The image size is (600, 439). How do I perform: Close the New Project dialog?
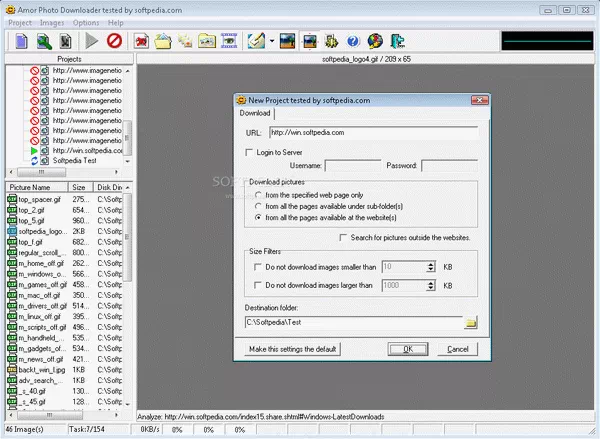click(x=479, y=100)
